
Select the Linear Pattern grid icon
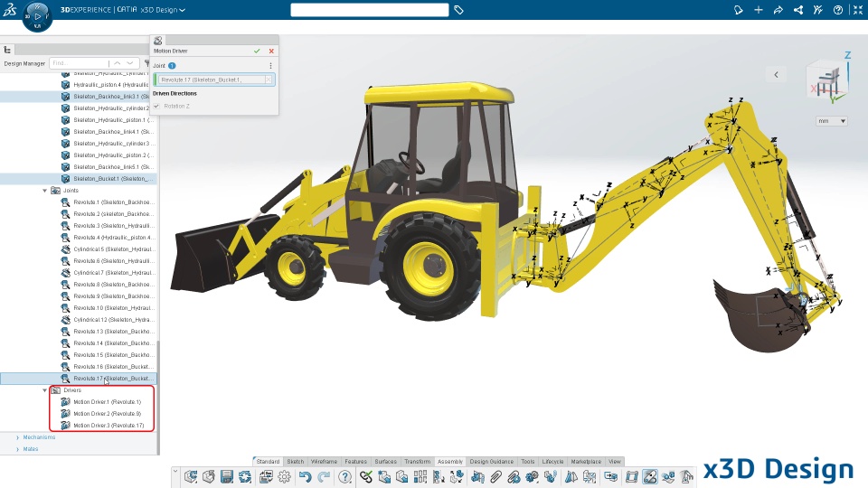[x=420, y=476]
